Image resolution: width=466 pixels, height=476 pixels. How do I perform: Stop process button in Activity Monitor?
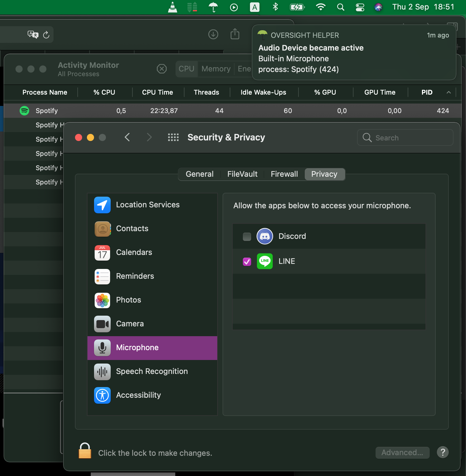162,69
